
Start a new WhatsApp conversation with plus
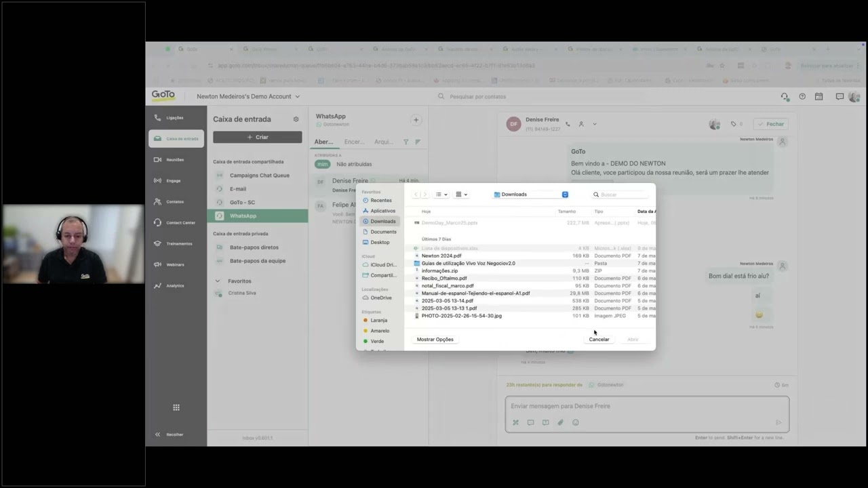click(x=416, y=120)
